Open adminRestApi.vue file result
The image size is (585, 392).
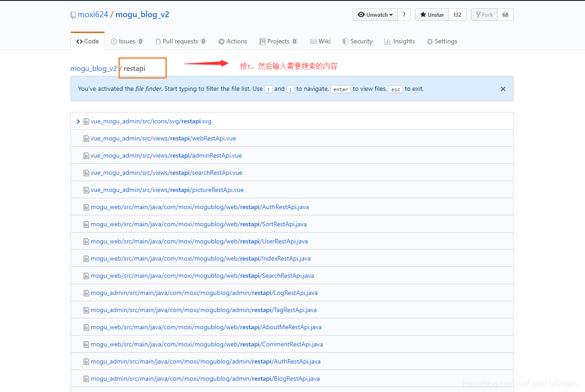coord(166,155)
